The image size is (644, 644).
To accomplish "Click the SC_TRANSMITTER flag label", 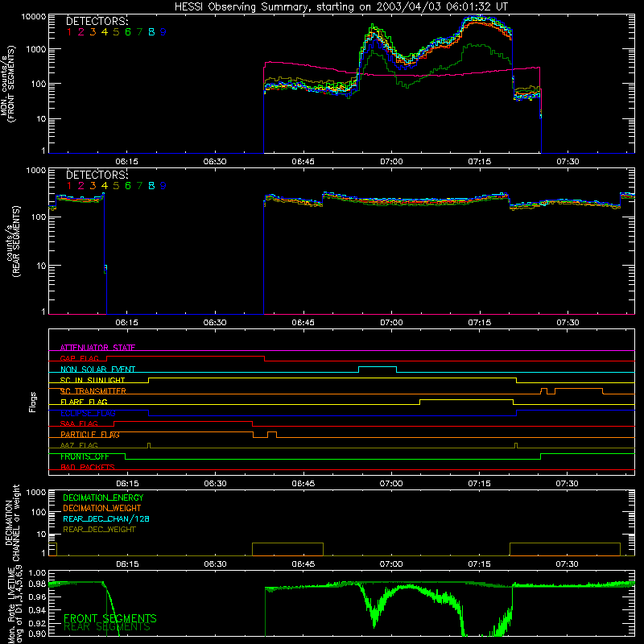I will click(x=93, y=391).
